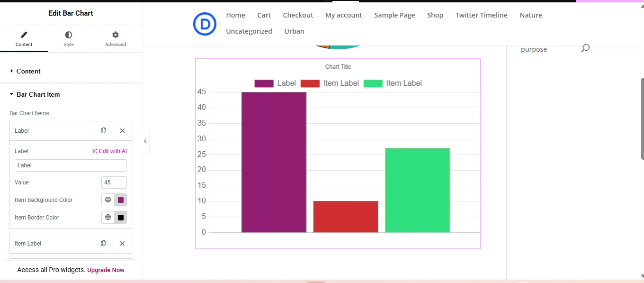
Task: Click the Divi logo in header
Action: pyautogui.click(x=205, y=24)
